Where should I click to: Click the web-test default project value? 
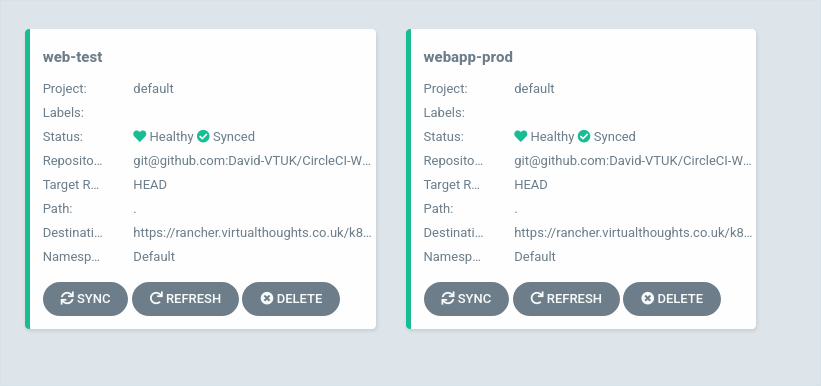(153, 89)
